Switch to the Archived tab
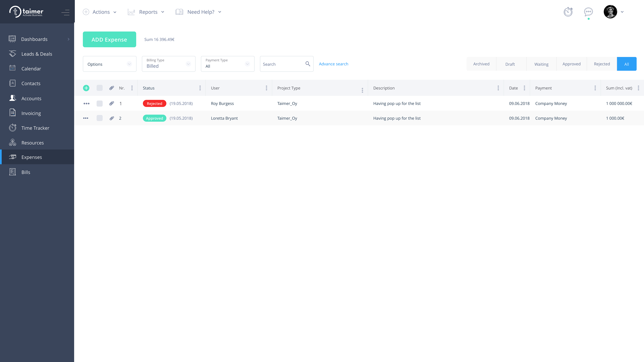This screenshot has width=644, height=362. click(x=481, y=64)
